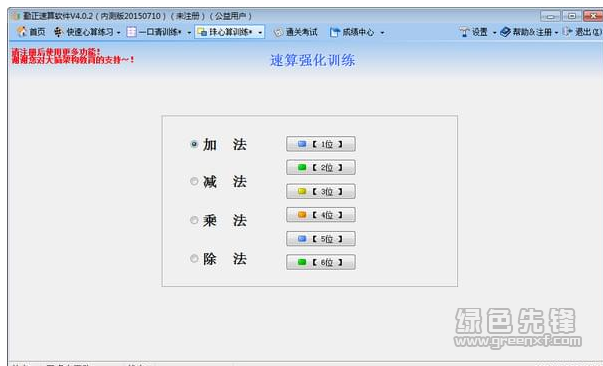Expand the 珠心算训练 dropdown arrow

[x=260, y=33]
